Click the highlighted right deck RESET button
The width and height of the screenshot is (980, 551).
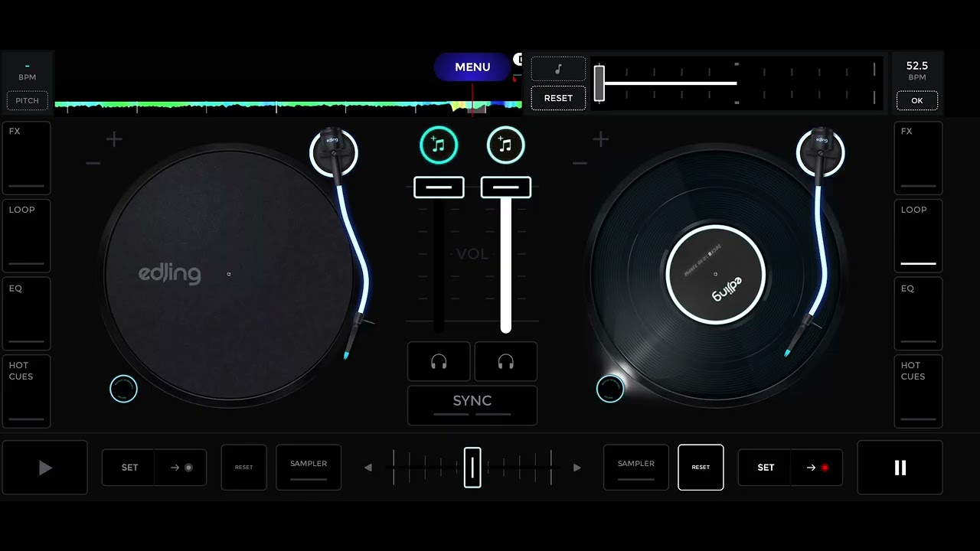pyautogui.click(x=701, y=468)
